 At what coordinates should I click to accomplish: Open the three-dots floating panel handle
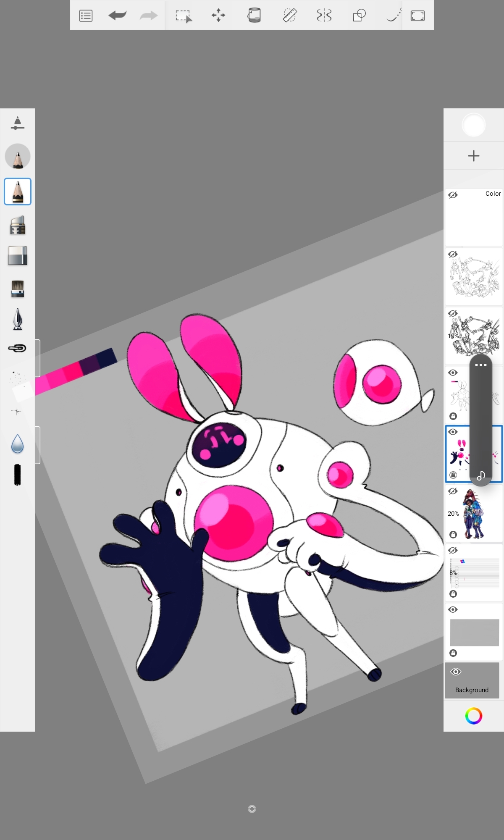481,365
